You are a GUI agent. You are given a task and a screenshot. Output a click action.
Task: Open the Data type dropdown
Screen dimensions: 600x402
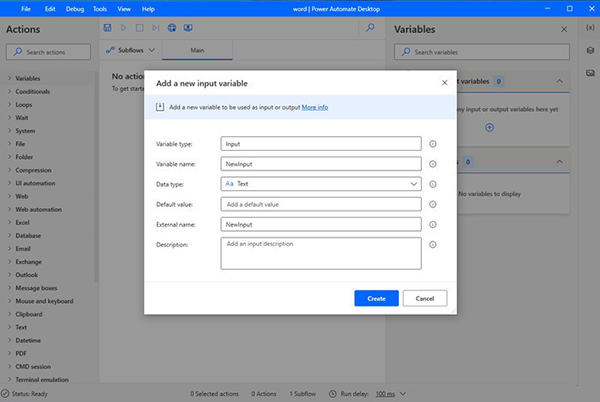click(320, 184)
